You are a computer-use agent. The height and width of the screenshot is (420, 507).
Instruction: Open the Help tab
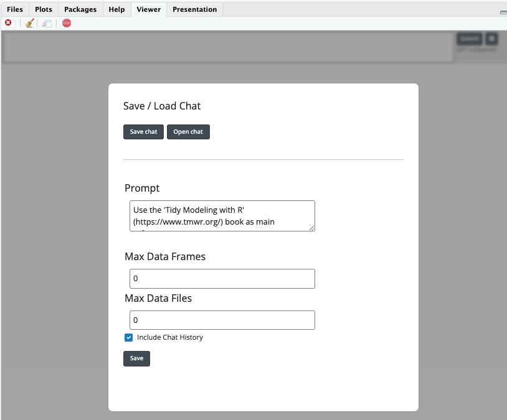tap(116, 9)
